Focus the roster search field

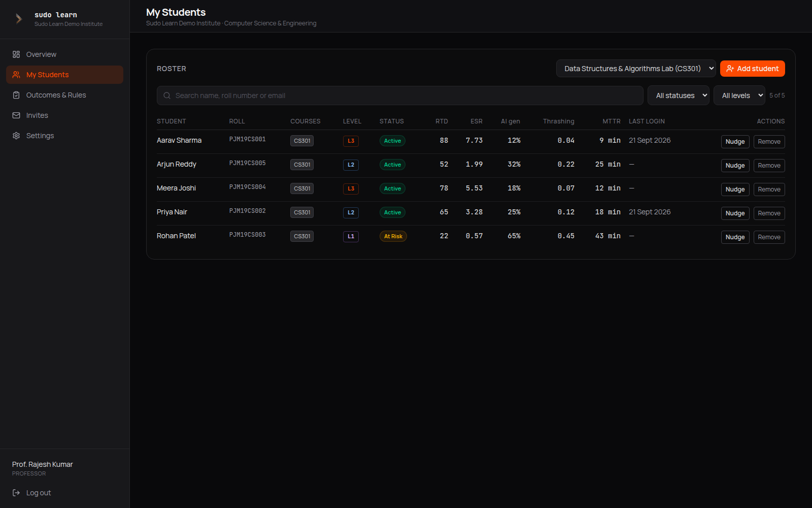pyautogui.click(x=400, y=96)
